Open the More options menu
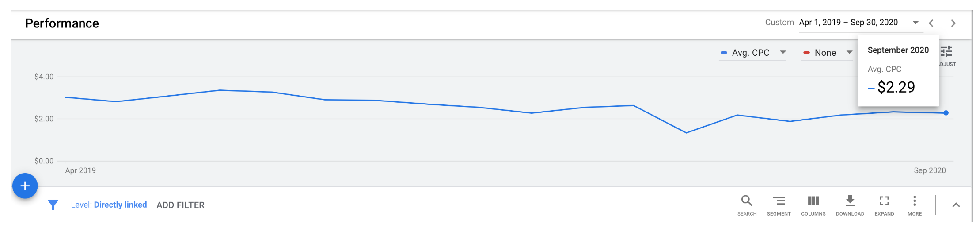Image resolution: width=980 pixels, height=232 pixels. coord(915,201)
